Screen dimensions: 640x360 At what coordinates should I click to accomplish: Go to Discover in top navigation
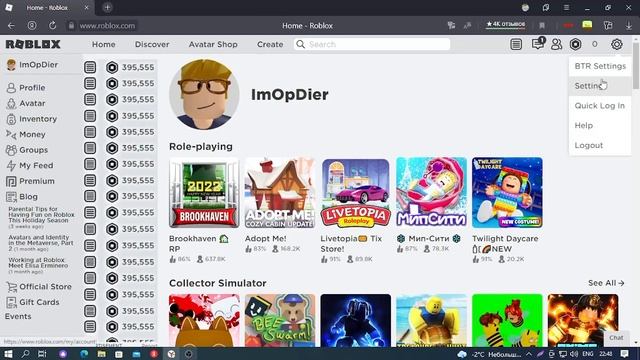click(x=152, y=44)
